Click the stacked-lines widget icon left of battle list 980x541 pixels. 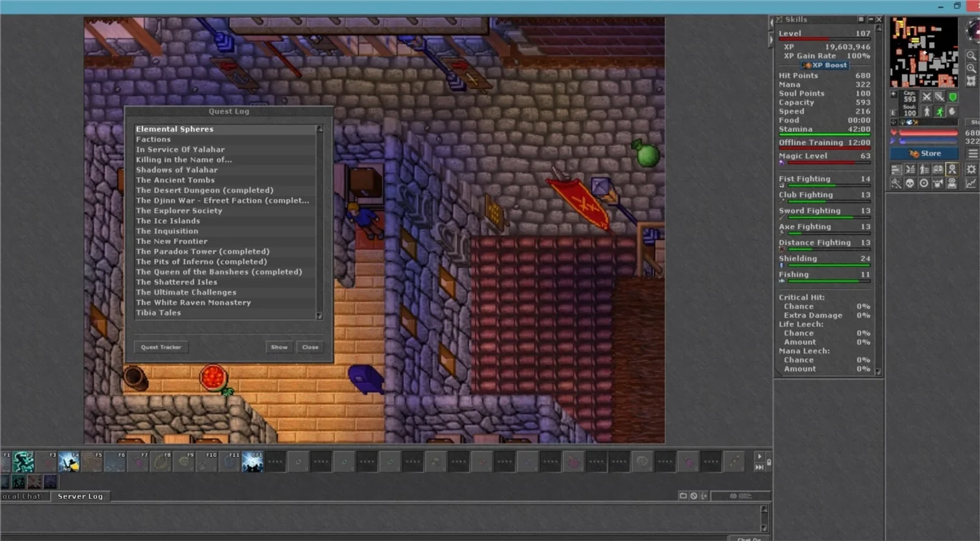click(896, 170)
